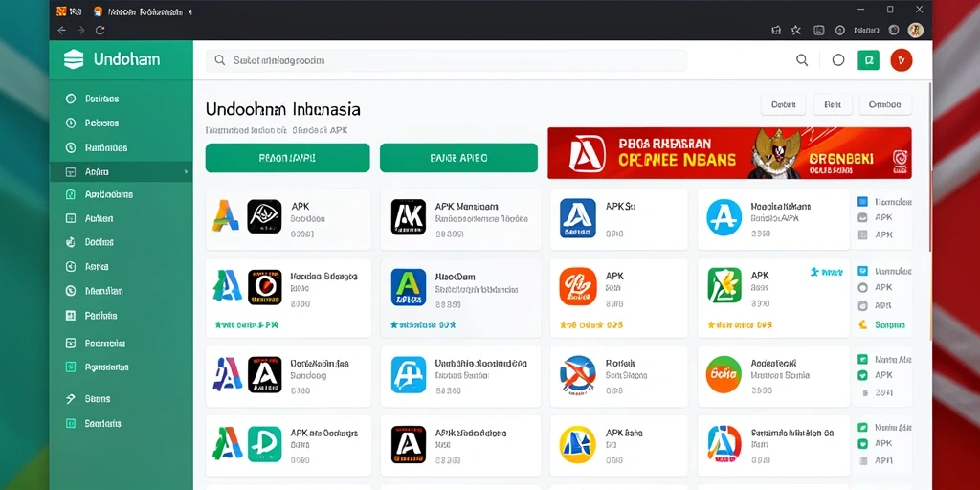Open the green D app icon
980x490 pixels.
[264, 444]
